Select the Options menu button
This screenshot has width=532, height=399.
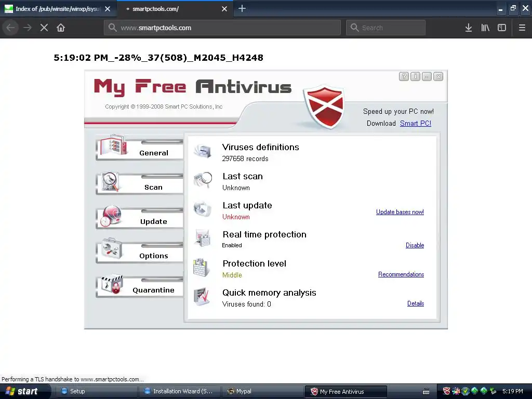pyautogui.click(x=140, y=252)
